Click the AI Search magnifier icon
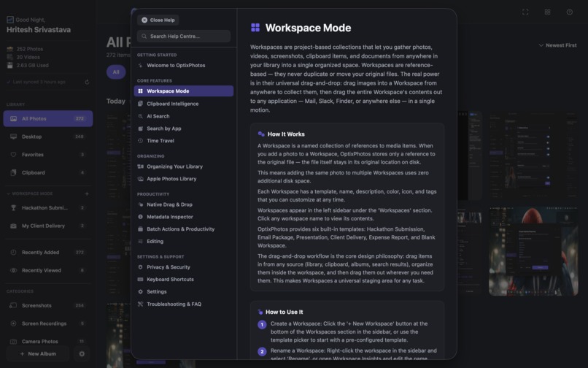This screenshot has width=588, height=368. point(140,116)
